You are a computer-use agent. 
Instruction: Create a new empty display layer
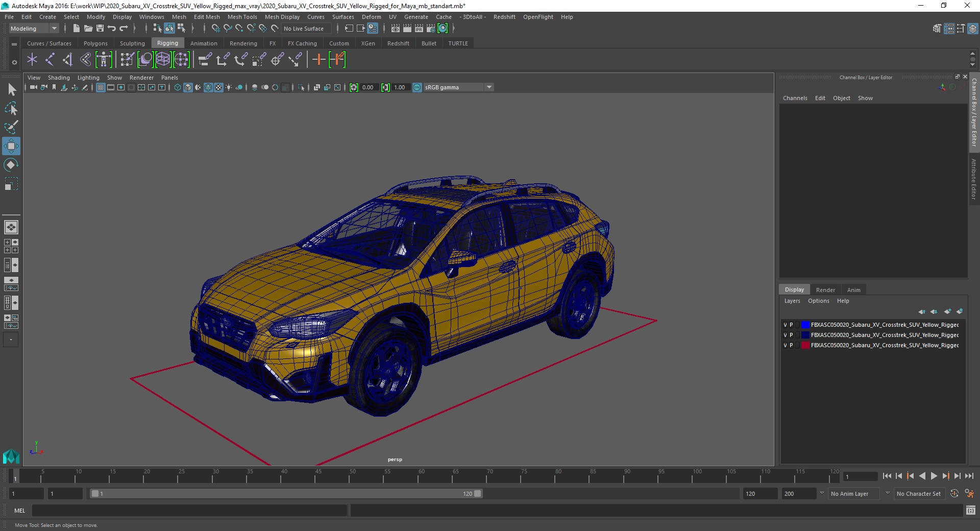[948, 311]
